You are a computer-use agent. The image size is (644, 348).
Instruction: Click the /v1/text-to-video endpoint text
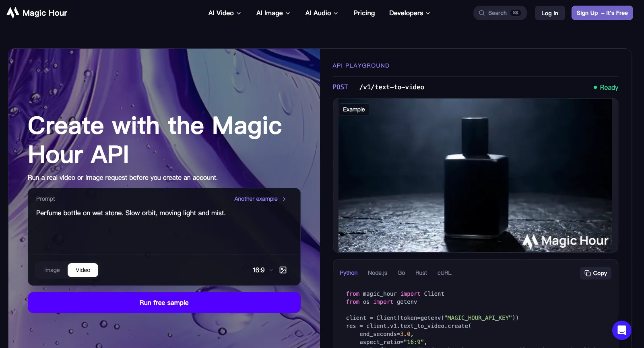coord(392,87)
